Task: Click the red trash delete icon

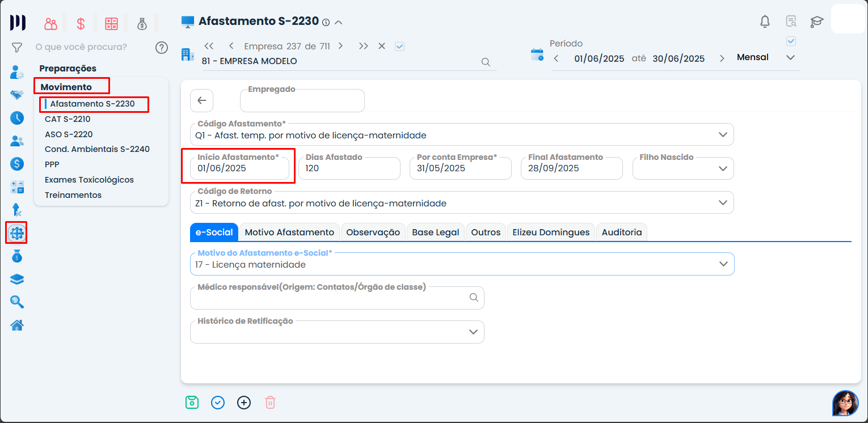Action: pyautogui.click(x=270, y=403)
